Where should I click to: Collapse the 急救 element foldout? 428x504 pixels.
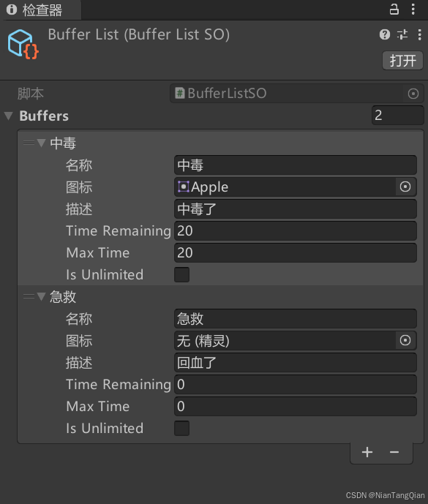click(x=41, y=296)
